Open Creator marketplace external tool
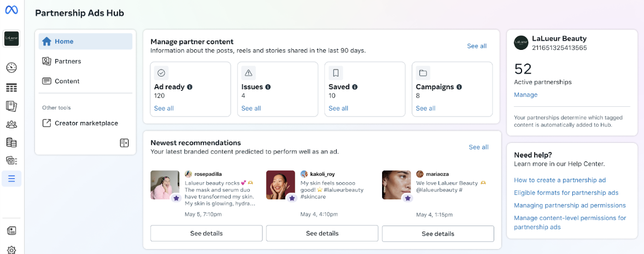Viewport: 644px width, 254px height. point(86,123)
